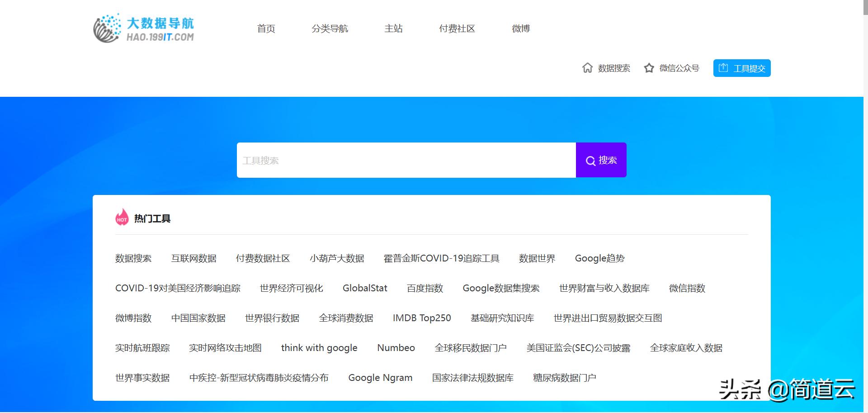Click the 搜索 search button
The height and width of the screenshot is (413, 868).
(x=601, y=160)
